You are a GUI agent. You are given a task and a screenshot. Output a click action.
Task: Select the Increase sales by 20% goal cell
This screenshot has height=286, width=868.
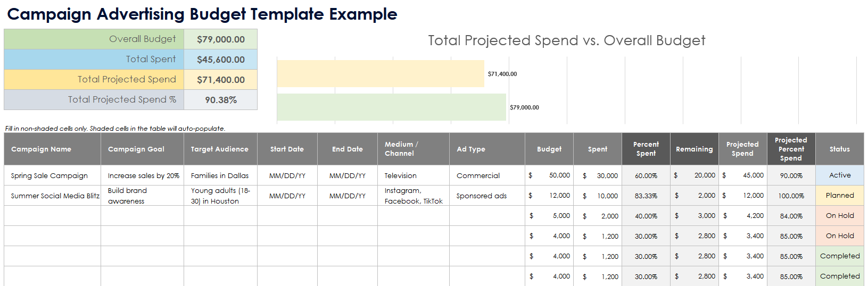pyautogui.click(x=143, y=176)
